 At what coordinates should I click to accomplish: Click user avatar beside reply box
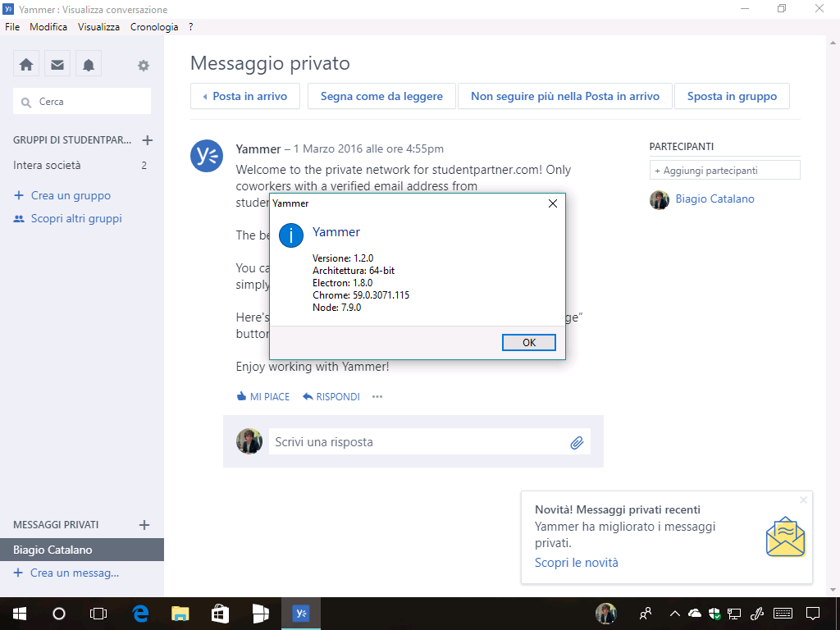point(249,441)
